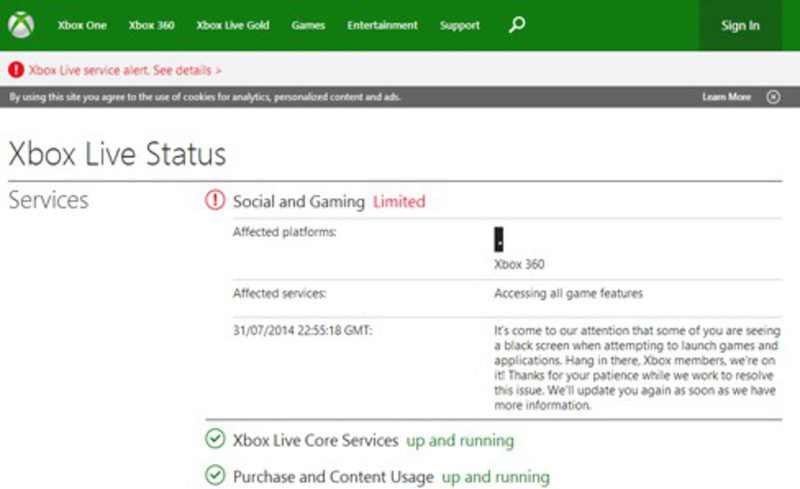Click Xbox Live Core Services checkmark icon
The image size is (800, 489).
click(x=215, y=438)
